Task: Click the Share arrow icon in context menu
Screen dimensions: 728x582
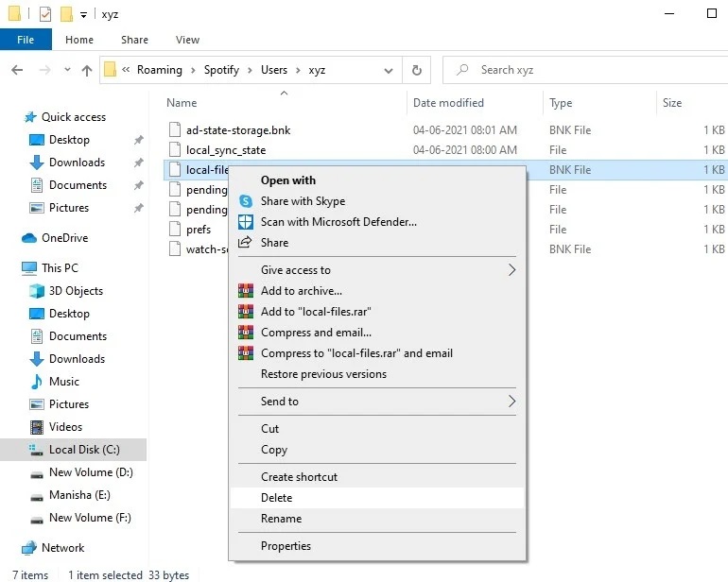Action: pos(245,242)
